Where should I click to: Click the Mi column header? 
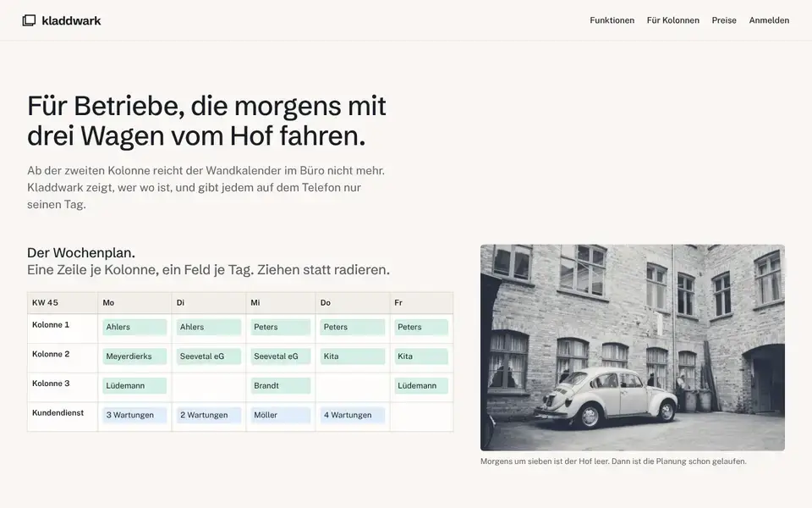coord(281,303)
